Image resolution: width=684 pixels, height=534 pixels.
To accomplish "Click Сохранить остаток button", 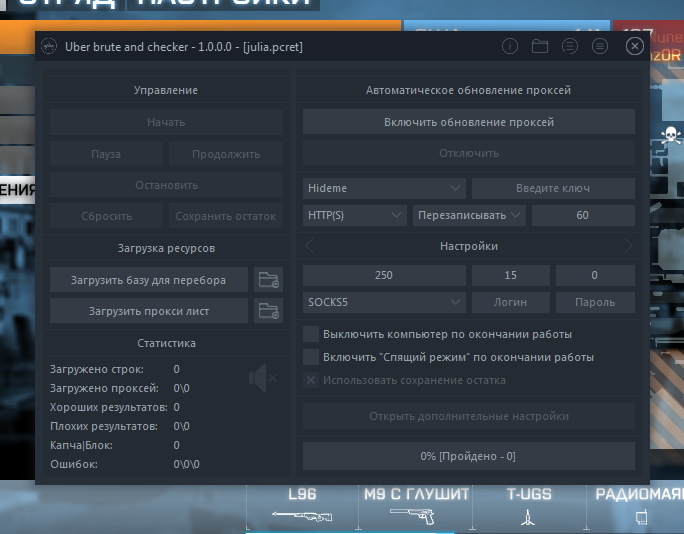I will pyautogui.click(x=226, y=216).
